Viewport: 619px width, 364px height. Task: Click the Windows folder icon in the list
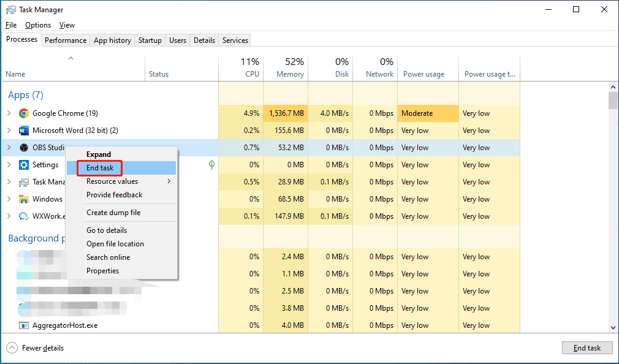[x=23, y=199]
